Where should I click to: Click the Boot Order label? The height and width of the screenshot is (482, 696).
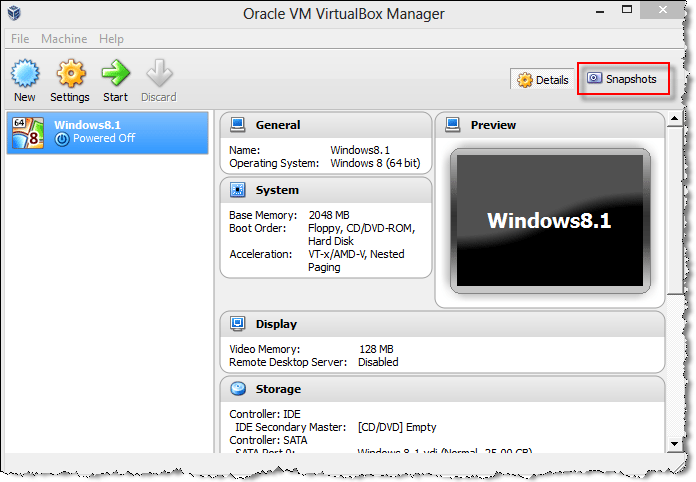tap(257, 228)
